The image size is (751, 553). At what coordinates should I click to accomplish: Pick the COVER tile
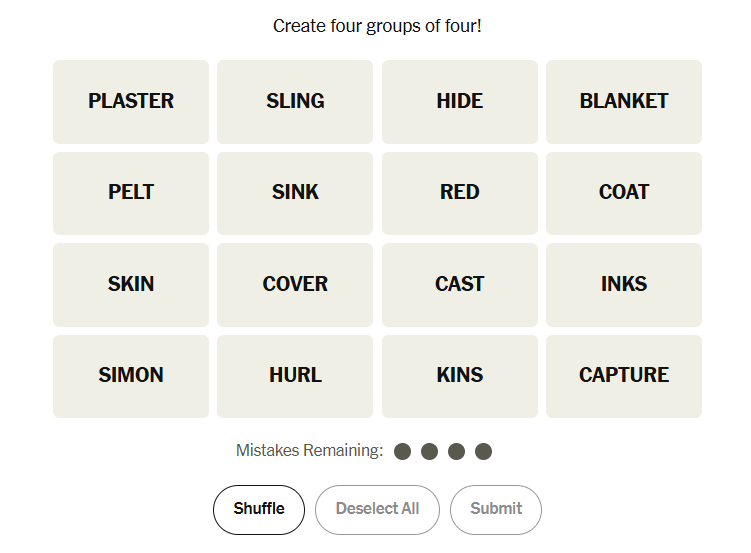click(x=295, y=284)
